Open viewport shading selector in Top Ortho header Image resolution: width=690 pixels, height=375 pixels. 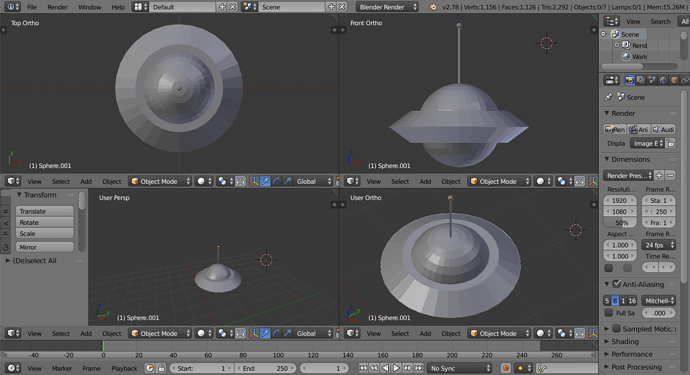click(x=204, y=181)
